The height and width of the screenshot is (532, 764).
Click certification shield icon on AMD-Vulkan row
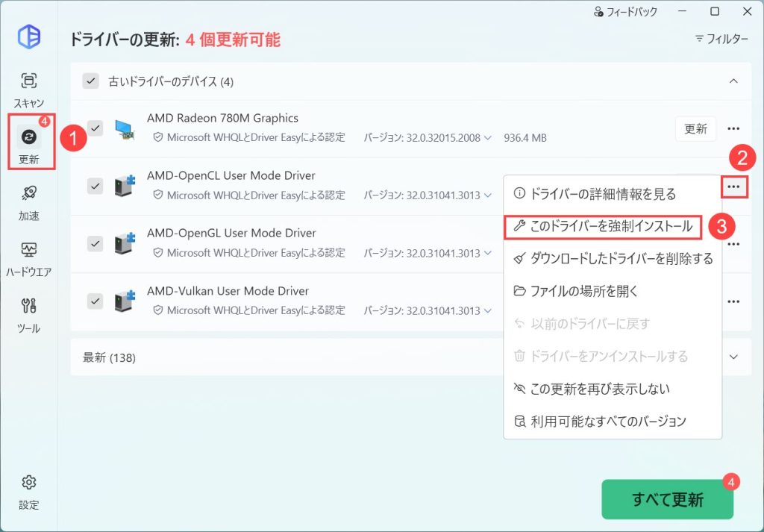158,310
